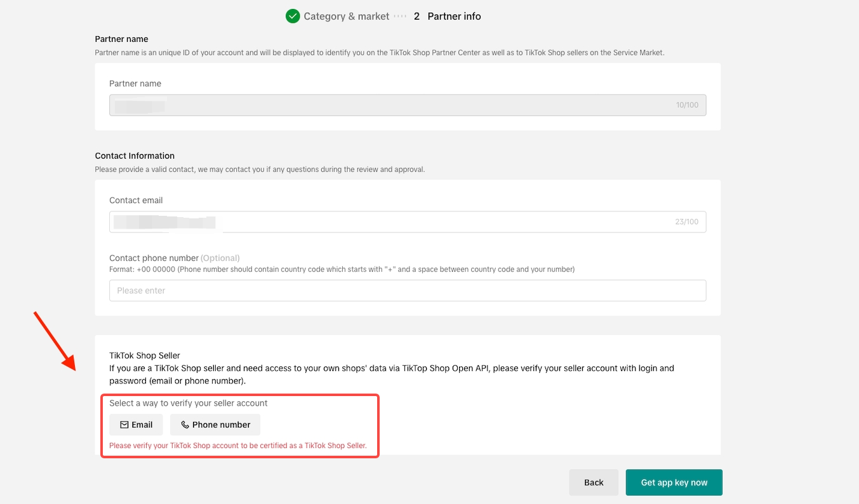Click the red seller verification warning text

pyautogui.click(x=238, y=446)
